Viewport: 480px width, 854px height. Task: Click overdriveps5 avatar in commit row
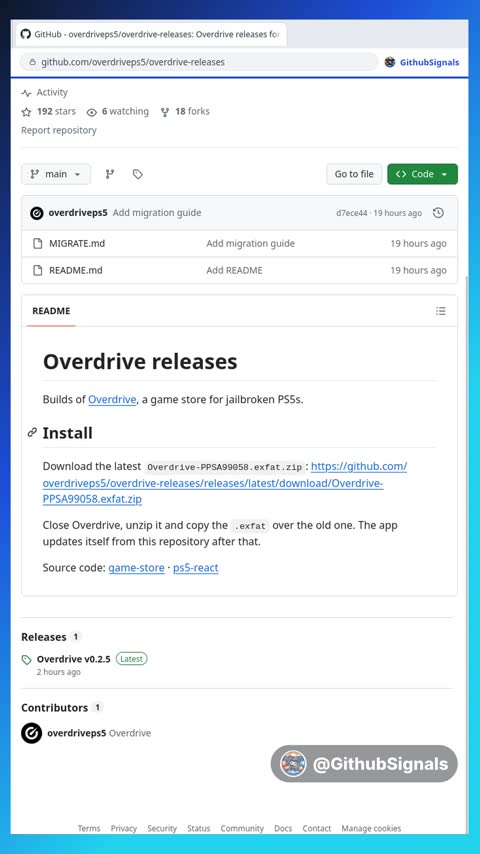(37, 213)
